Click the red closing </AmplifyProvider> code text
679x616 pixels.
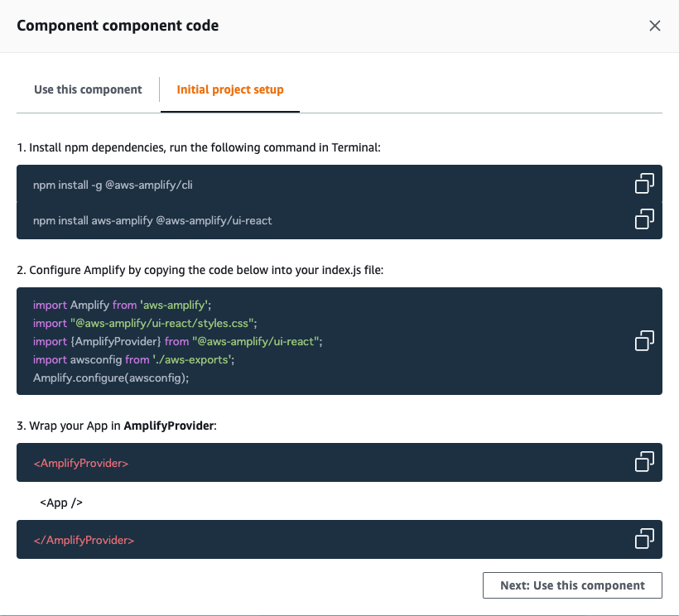(x=84, y=541)
